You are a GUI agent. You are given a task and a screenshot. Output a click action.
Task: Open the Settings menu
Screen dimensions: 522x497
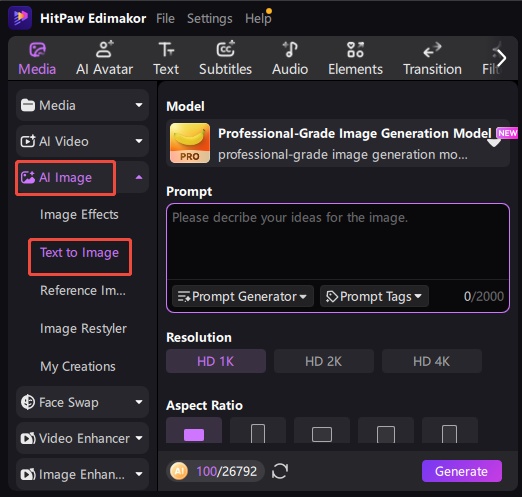click(210, 19)
